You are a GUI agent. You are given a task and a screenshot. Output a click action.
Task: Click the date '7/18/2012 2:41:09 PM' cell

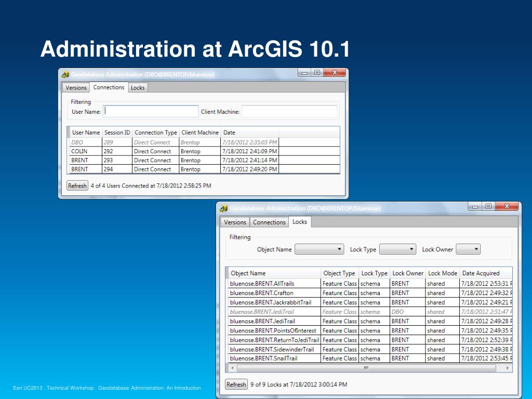[250, 151]
